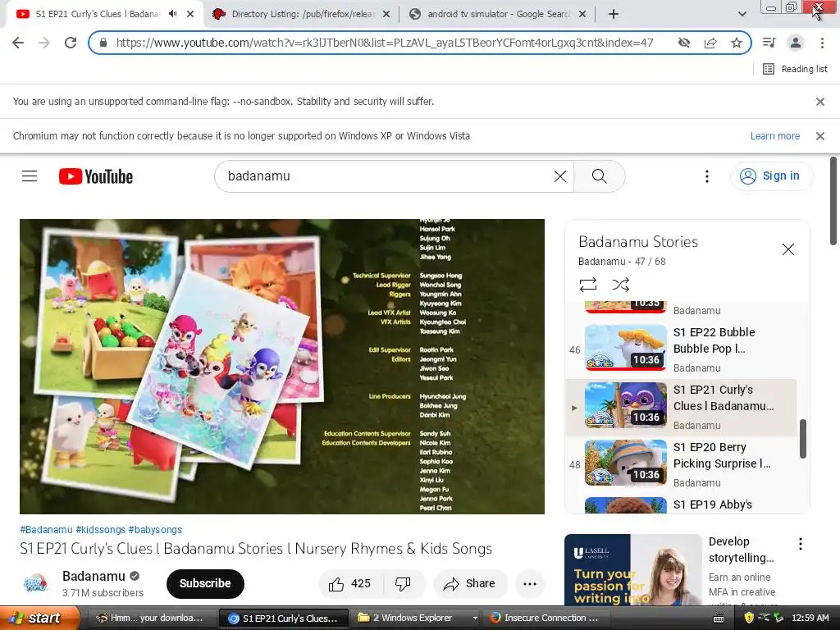
Task: Go to YouTube home via logo
Action: tap(96, 176)
